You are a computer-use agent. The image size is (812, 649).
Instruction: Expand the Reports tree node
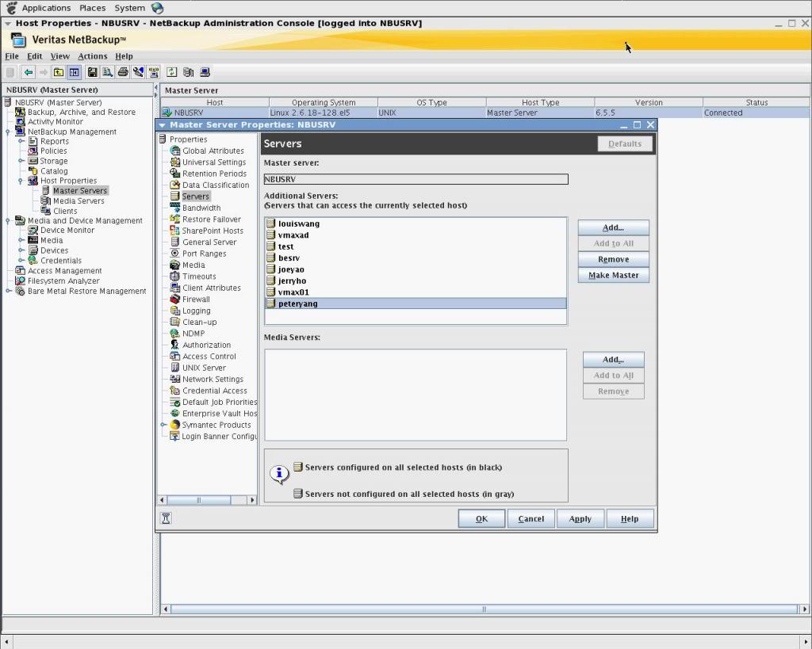pos(21,141)
